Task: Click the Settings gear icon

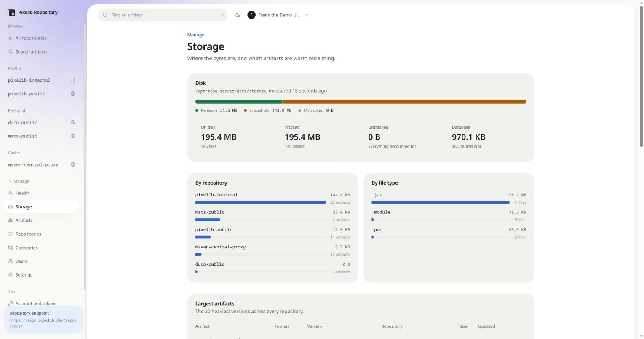Action: pos(11,275)
